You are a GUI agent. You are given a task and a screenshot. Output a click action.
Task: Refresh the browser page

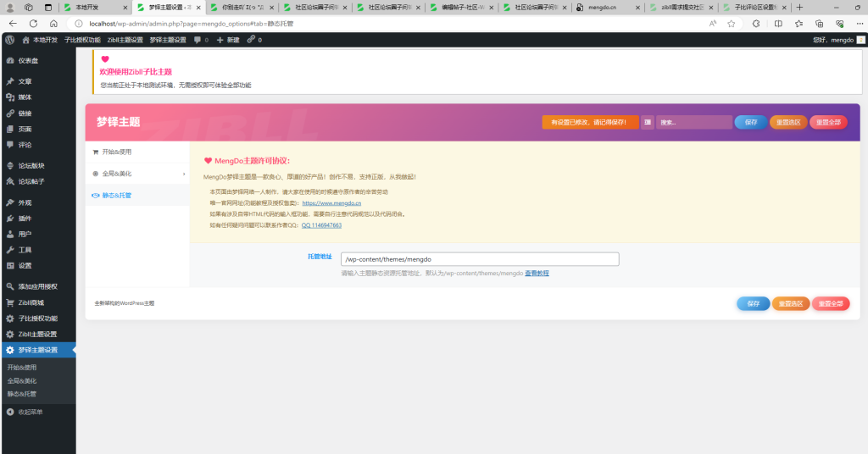(x=32, y=24)
